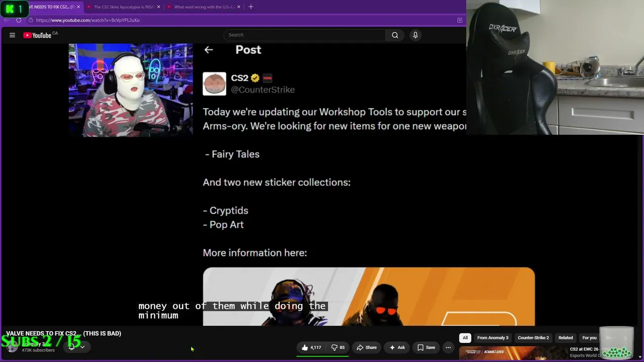Select the 'From Anomaly 3' chip
644x362 pixels.
493,338
